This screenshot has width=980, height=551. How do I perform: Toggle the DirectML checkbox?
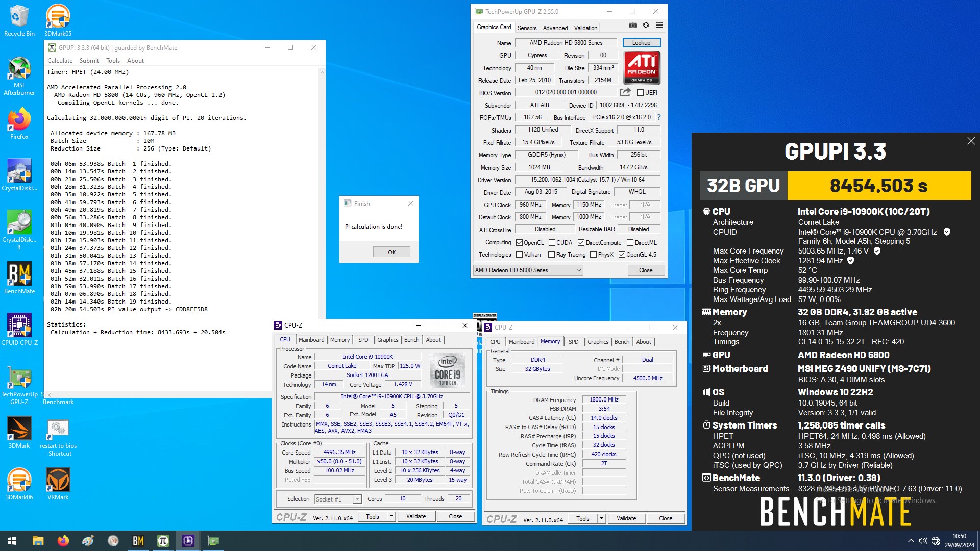pos(630,243)
